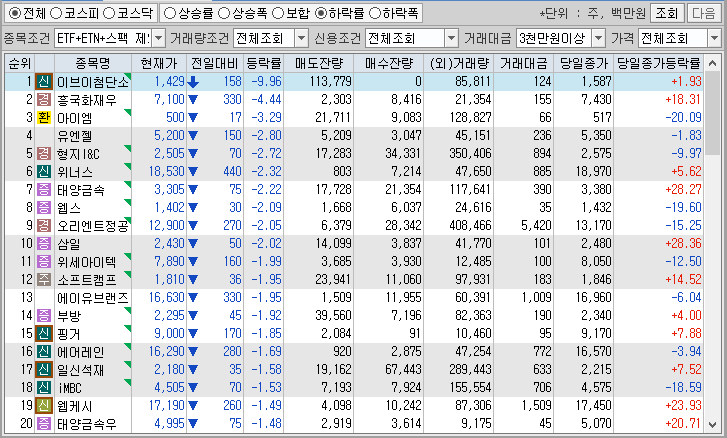
Task: Click the down triangle icon for 에이유브랜즈
Action: click(193, 298)
